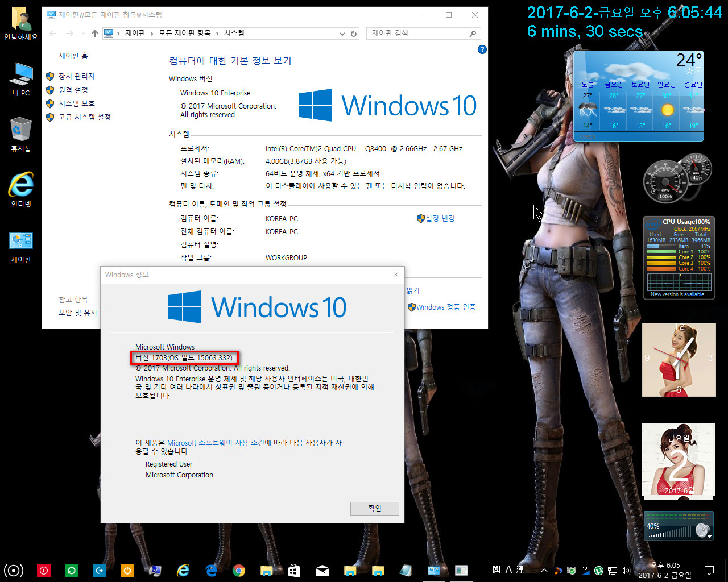
Task: Open the volume speaker tray icon
Action: point(626,571)
